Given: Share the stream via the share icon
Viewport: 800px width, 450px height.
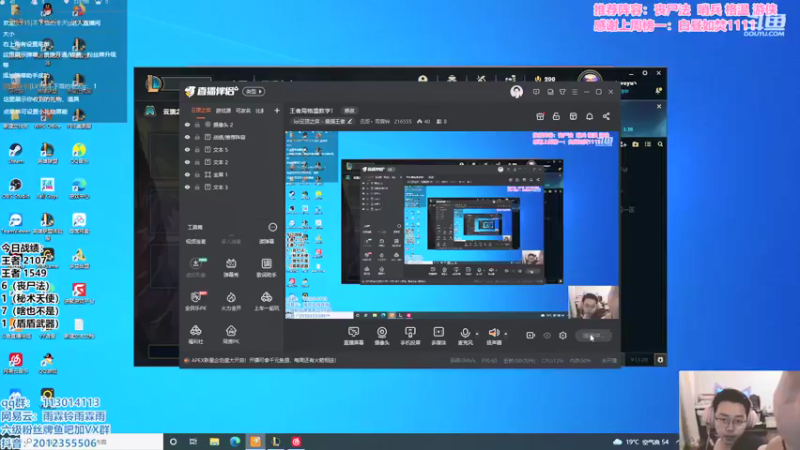Looking at the screenshot, I should click(x=606, y=116).
